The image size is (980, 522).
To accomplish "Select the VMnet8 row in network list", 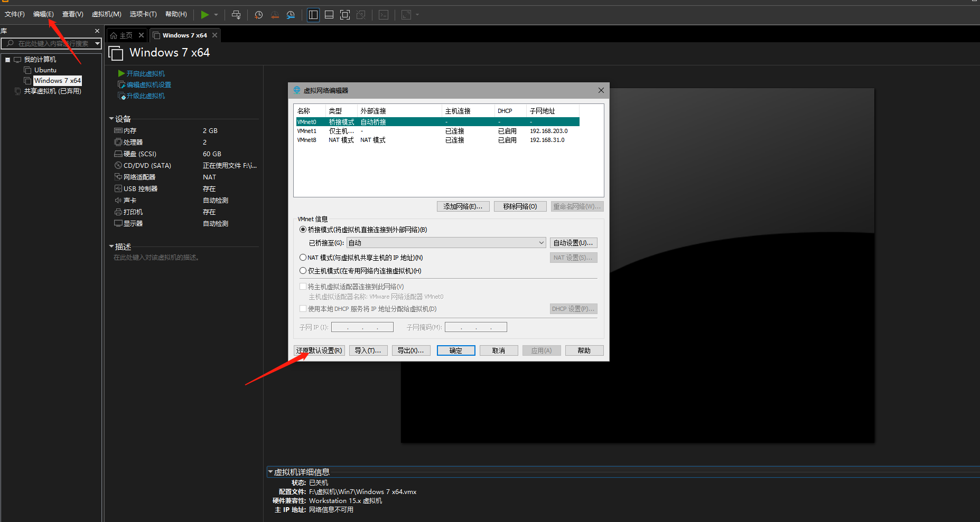I will pos(437,140).
